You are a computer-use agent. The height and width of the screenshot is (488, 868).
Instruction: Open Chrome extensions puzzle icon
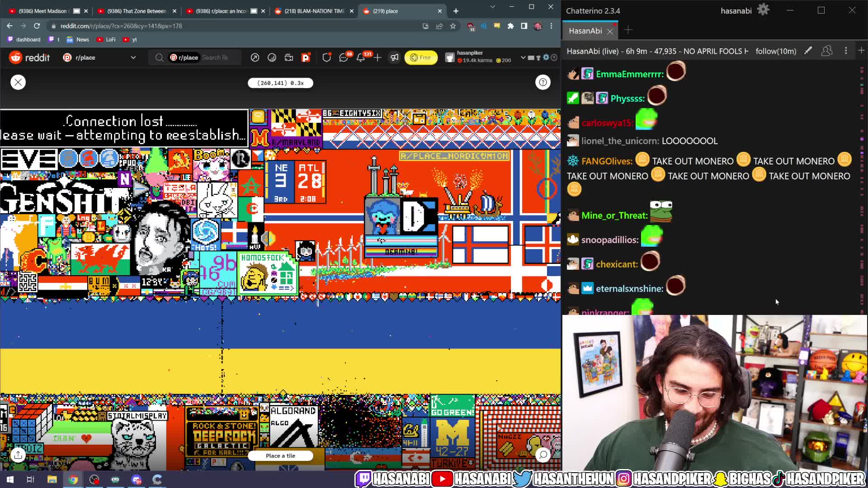[x=511, y=26]
